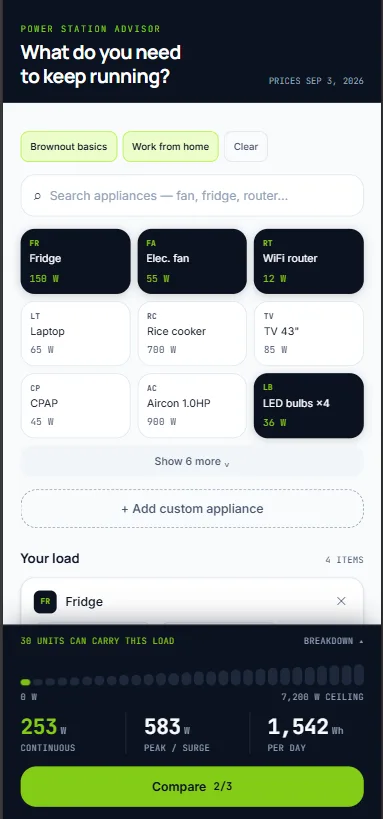Viewport: 383px width, 819px height.
Task: Add the Laptop appliance tile
Action: click(76, 333)
